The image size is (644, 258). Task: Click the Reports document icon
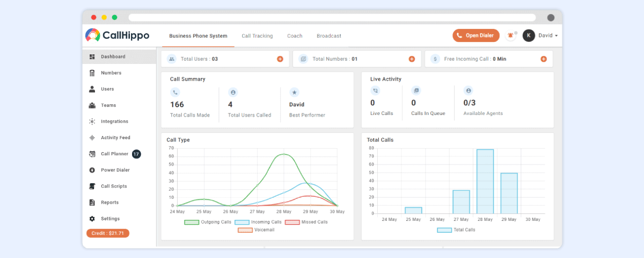[x=92, y=202]
